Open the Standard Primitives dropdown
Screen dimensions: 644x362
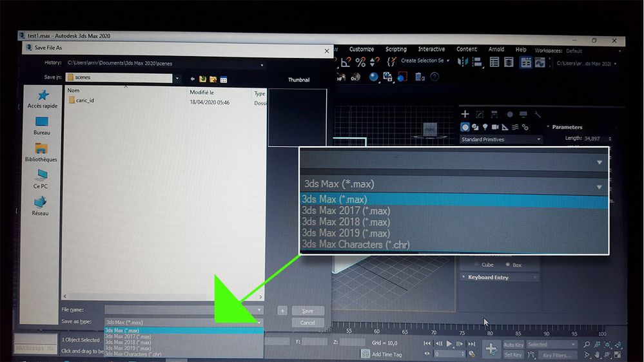pos(501,140)
